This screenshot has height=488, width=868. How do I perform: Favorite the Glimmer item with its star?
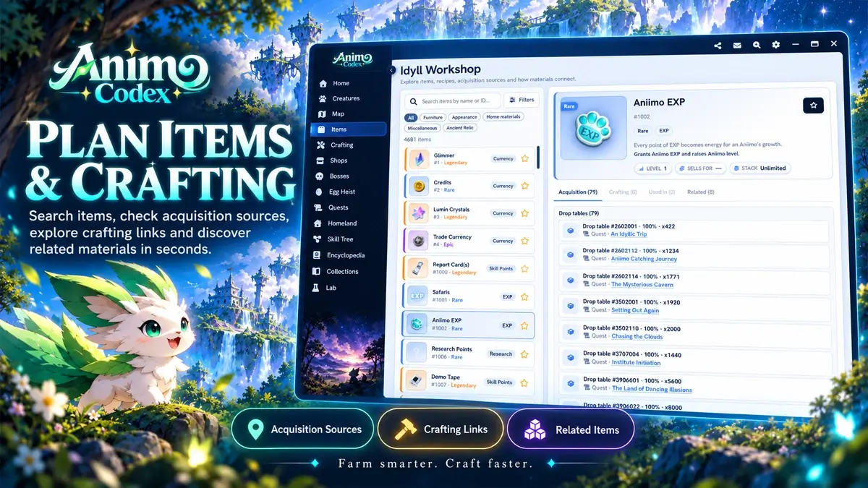(525, 158)
